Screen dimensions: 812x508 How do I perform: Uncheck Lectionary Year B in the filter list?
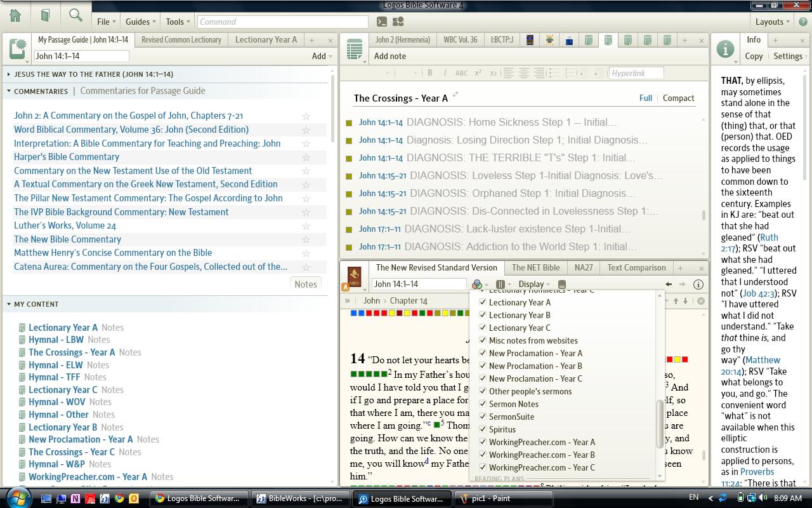coord(483,315)
